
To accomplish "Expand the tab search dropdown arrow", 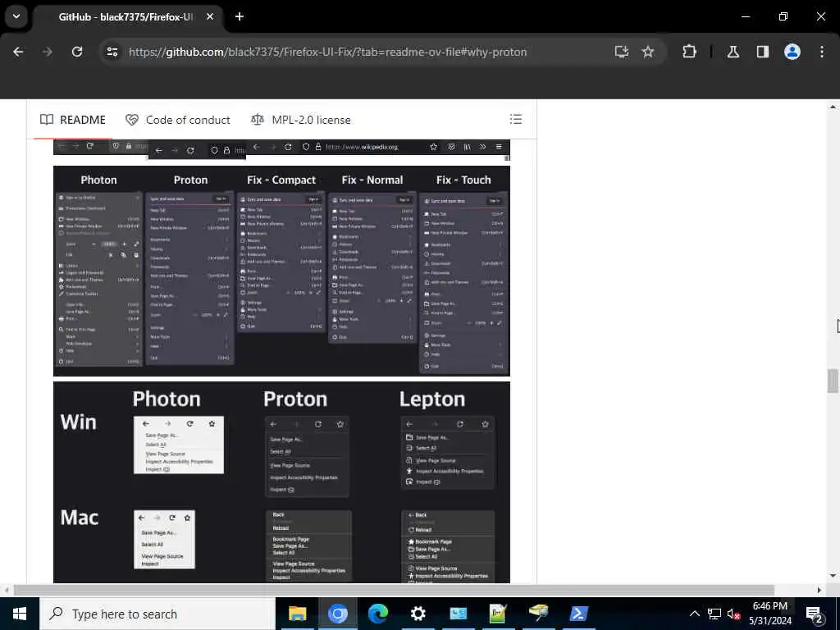I will [16, 16].
